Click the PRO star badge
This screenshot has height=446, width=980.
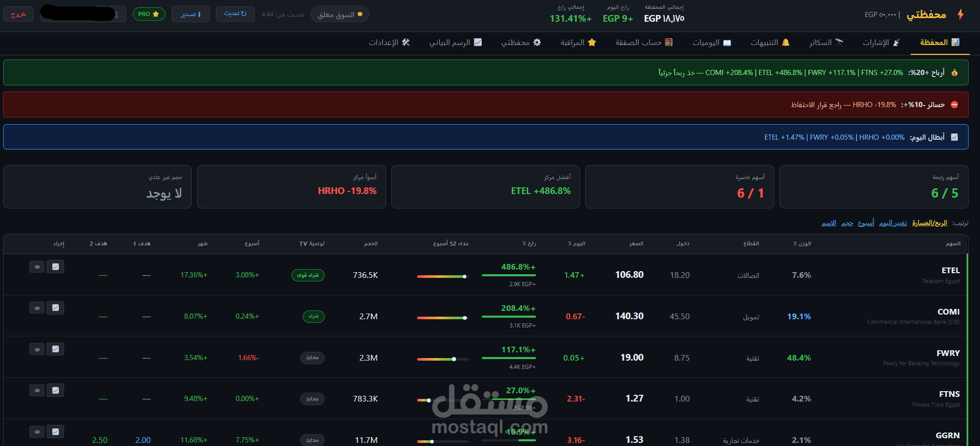point(149,14)
